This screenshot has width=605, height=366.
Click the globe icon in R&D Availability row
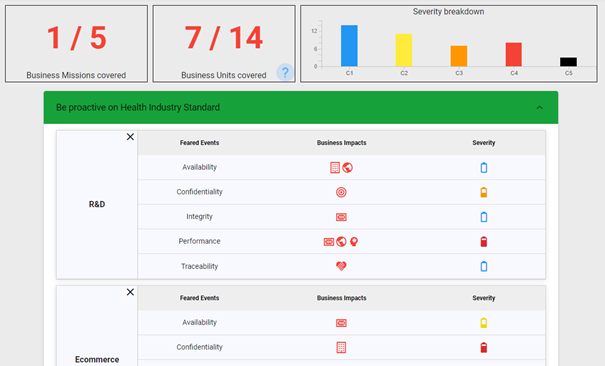(348, 168)
